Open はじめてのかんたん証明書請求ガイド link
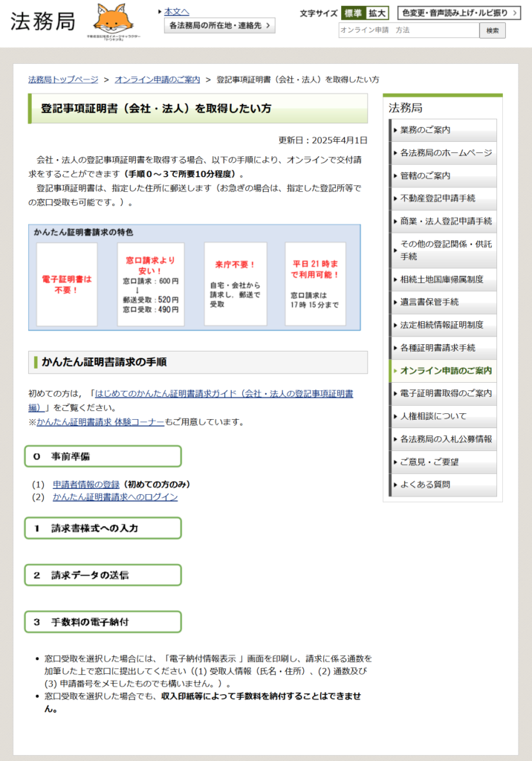Screen dimensions: 532x761 pos(223,393)
